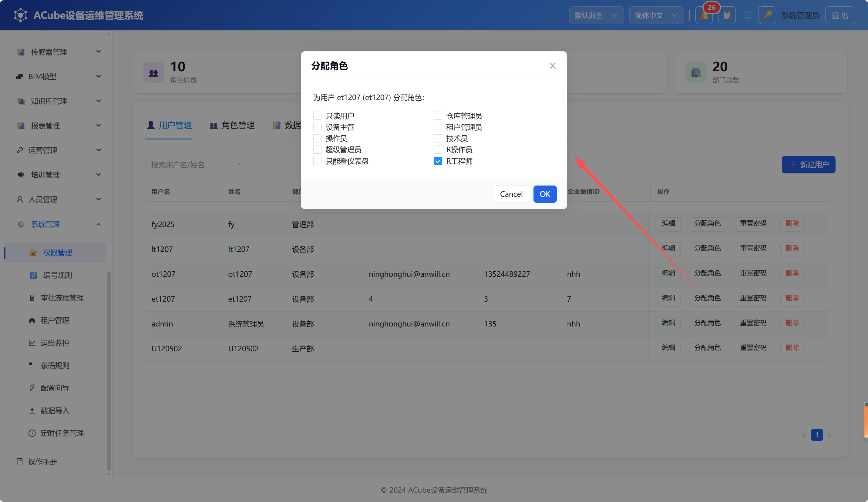Image resolution: width=868 pixels, height=502 pixels.
Task: Check the R操作员 role checkbox
Action: tap(438, 149)
